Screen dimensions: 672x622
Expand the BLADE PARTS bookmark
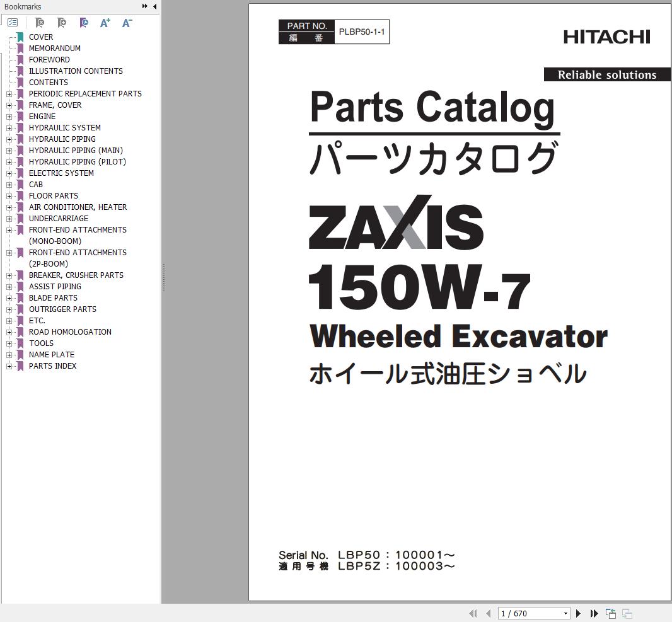pos(9,297)
